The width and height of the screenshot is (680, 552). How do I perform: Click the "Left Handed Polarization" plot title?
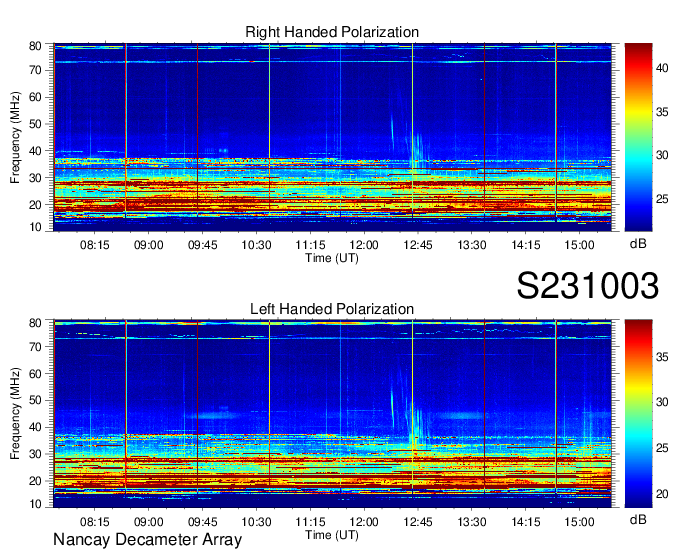click(332, 309)
